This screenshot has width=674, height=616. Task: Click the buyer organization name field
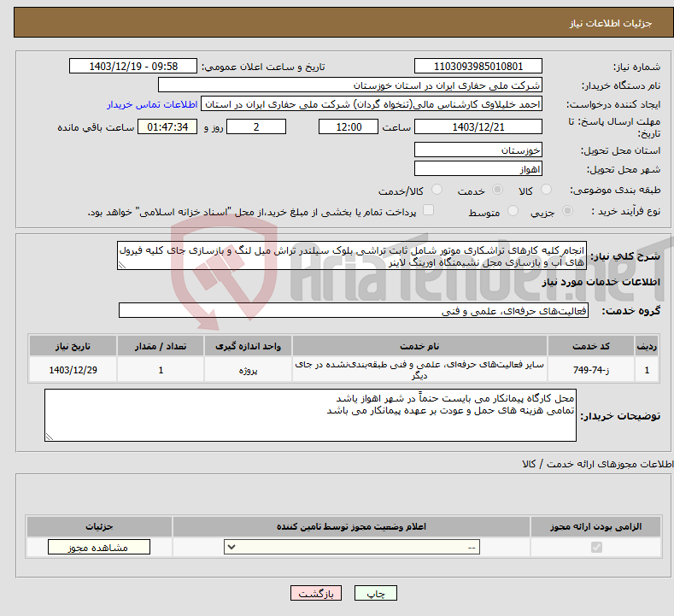[x=350, y=85]
